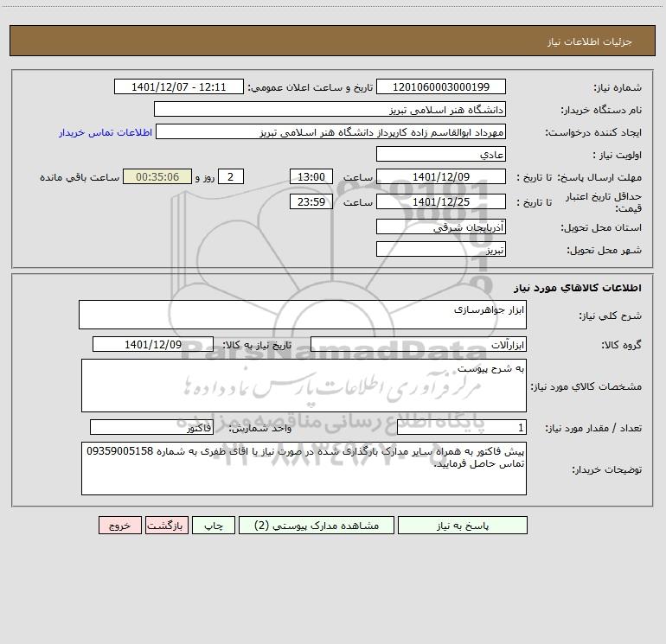The width and height of the screenshot is (666, 644).
Task: Click the goods group field ابزارآلات
Action: click(419, 344)
